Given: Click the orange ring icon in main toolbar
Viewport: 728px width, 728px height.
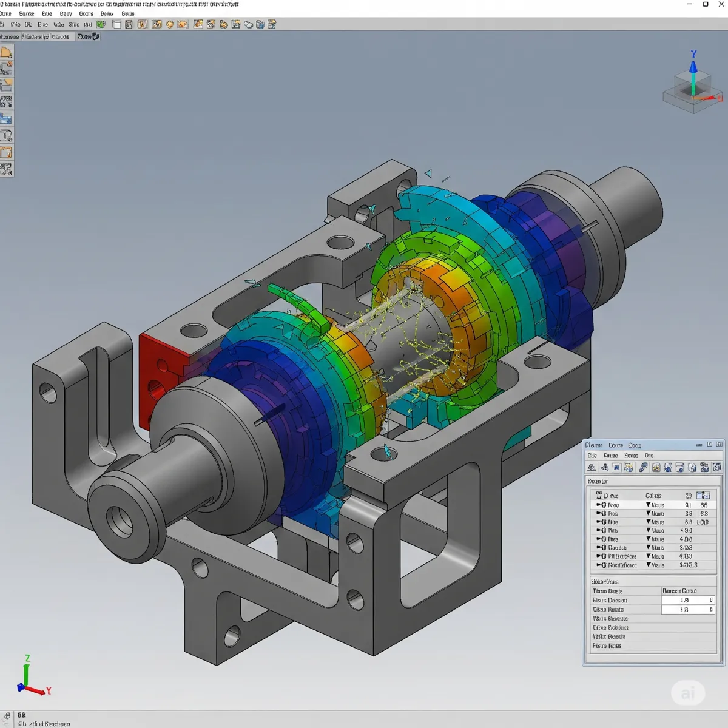Looking at the screenshot, I should [x=143, y=24].
